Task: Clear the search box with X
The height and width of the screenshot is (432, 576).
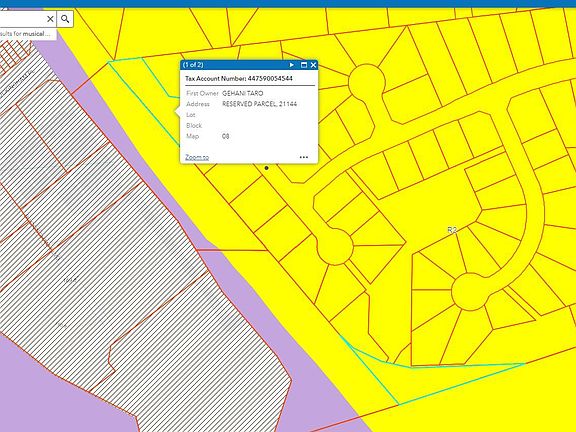Action: [50, 19]
